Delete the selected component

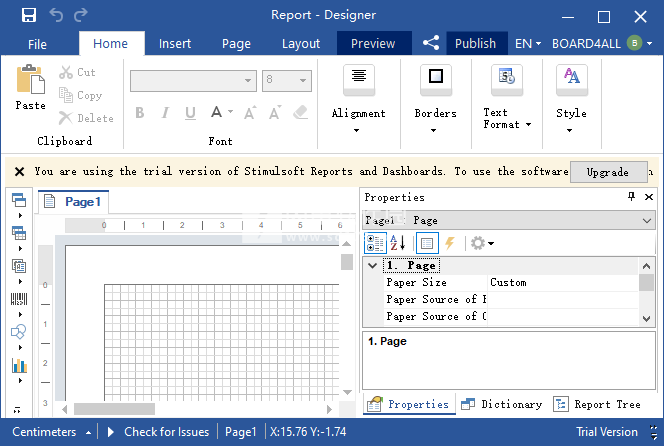click(86, 118)
